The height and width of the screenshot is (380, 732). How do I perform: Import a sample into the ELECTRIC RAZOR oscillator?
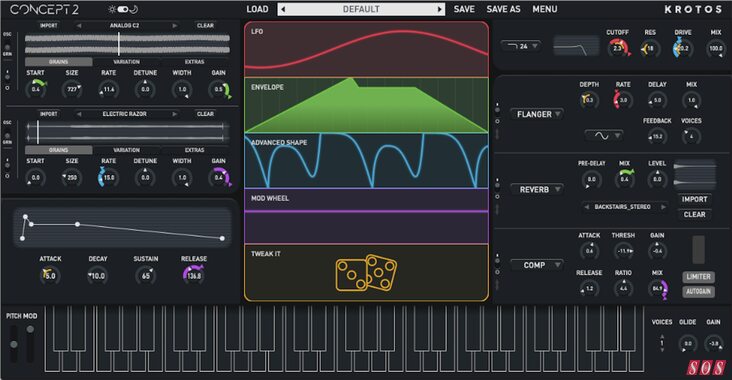point(49,114)
